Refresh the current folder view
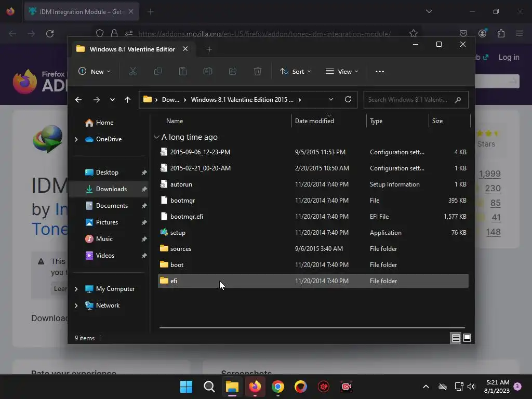This screenshot has width=532, height=399. [x=348, y=99]
